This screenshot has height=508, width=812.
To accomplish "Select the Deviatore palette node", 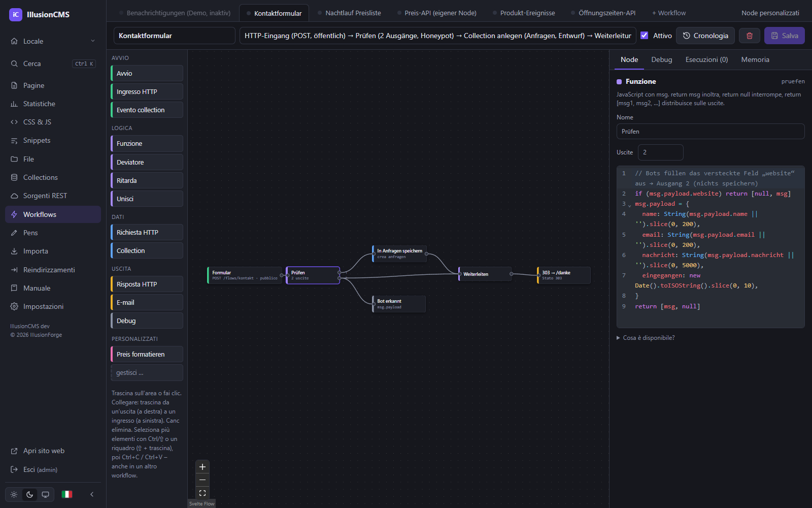I will pyautogui.click(x=147, y=162).
